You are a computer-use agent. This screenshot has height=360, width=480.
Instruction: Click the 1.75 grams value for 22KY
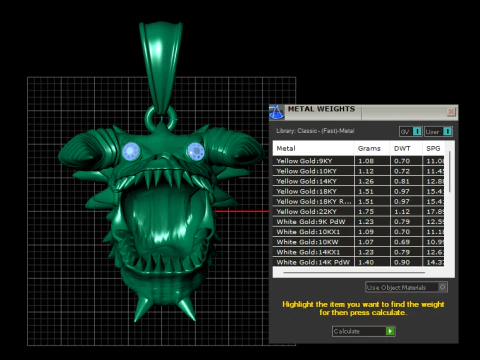366,211
